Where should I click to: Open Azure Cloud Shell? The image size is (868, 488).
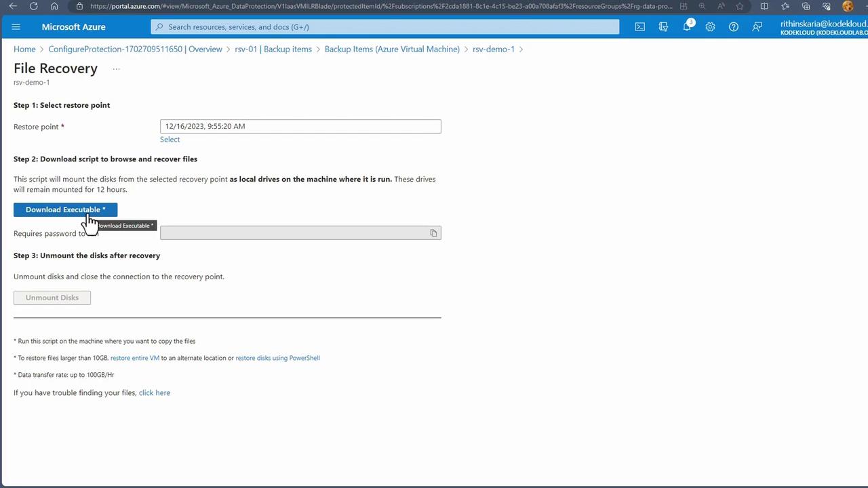coord(639,27)
